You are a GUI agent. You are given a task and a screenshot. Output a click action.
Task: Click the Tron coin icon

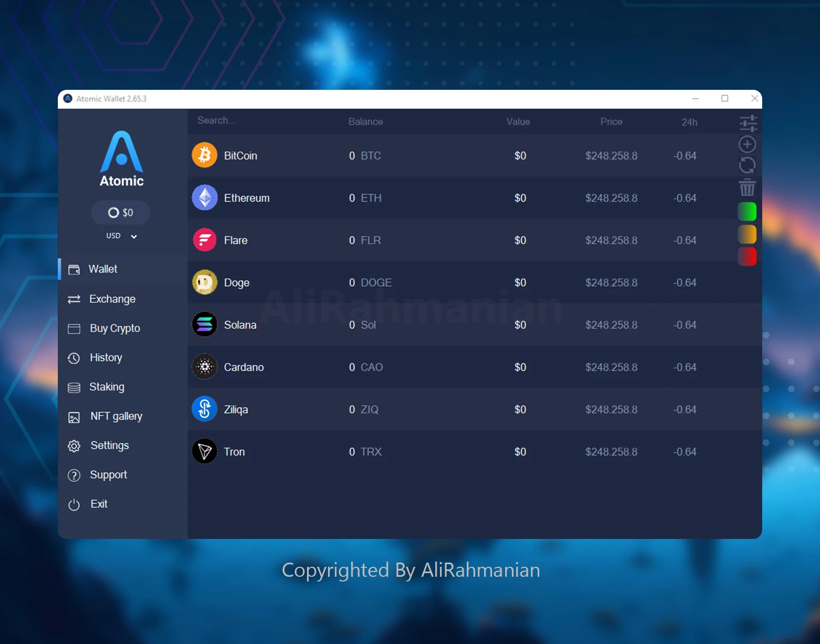pos(204,451)
